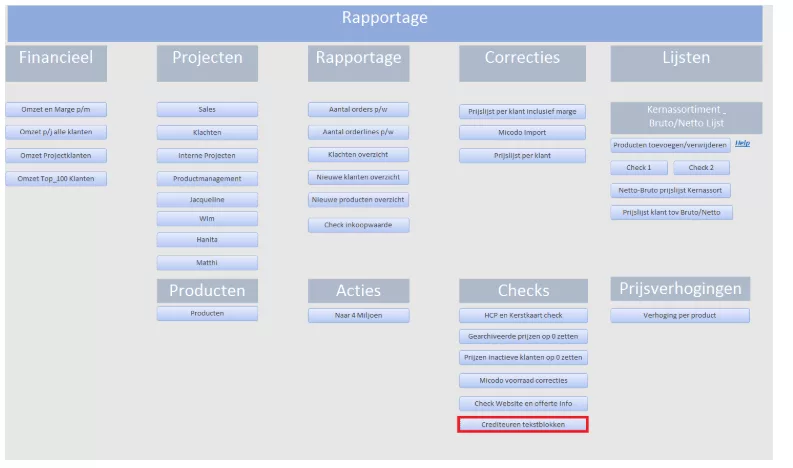Click the Hanita button

coord(207,240)
